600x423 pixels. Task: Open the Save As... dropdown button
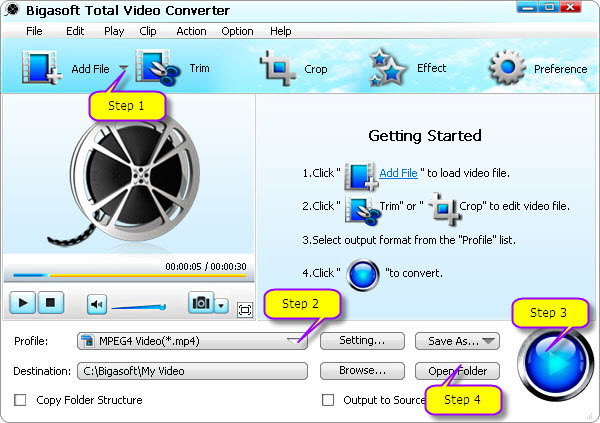457,341
